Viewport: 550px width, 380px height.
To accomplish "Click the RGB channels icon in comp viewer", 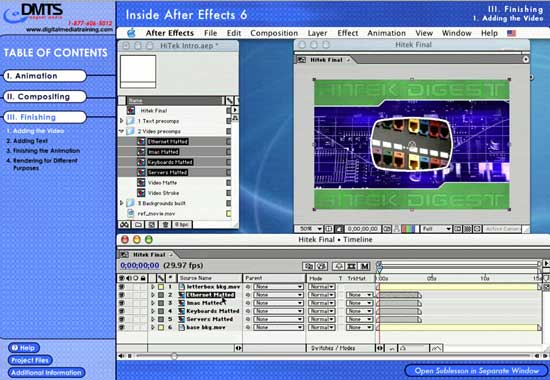I will pos(408,229).
